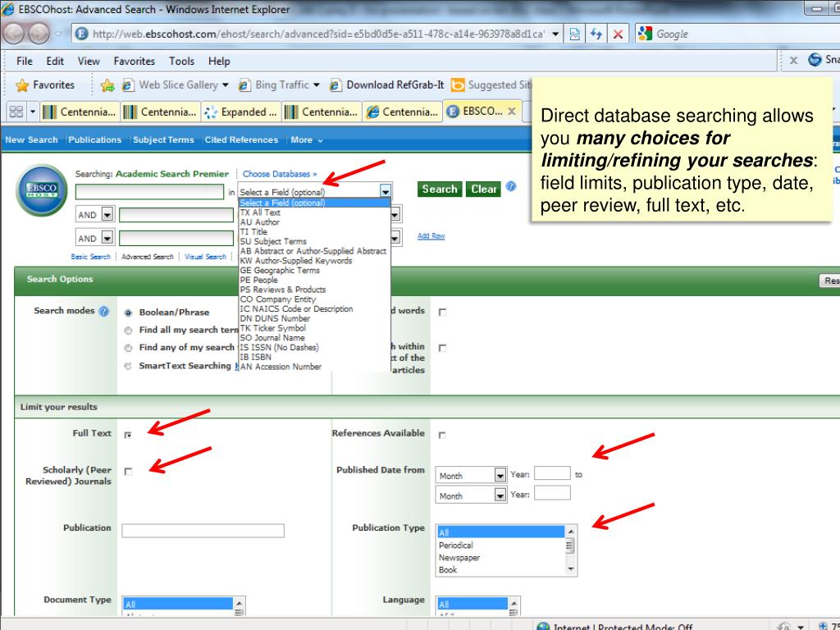Image resolution: width=840 pixels, height=630 pixels.
Task: Open the View menu
Action: coord(89,61)
